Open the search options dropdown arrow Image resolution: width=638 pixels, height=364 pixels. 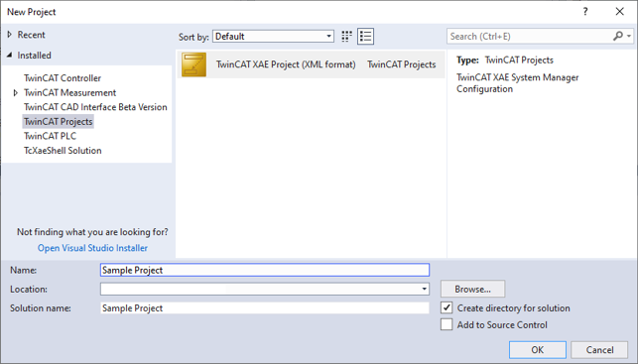coord(629,36)
